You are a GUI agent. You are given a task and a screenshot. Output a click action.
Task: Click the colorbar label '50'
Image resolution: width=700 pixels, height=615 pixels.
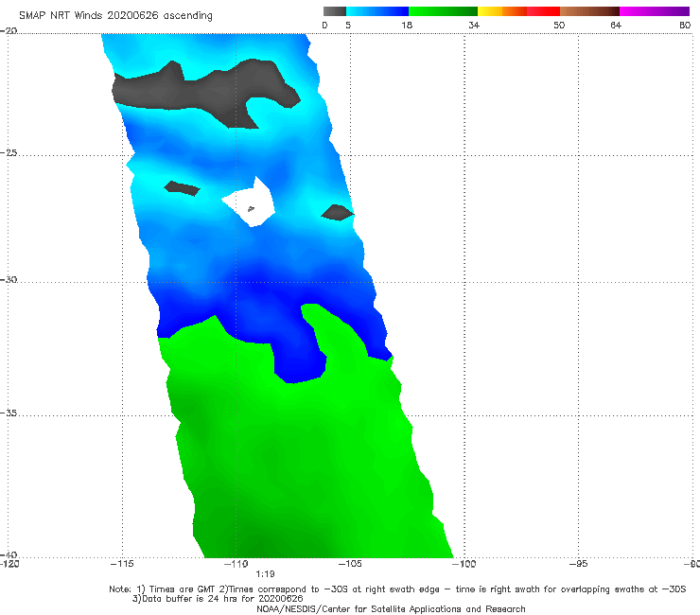coord(559,25)
